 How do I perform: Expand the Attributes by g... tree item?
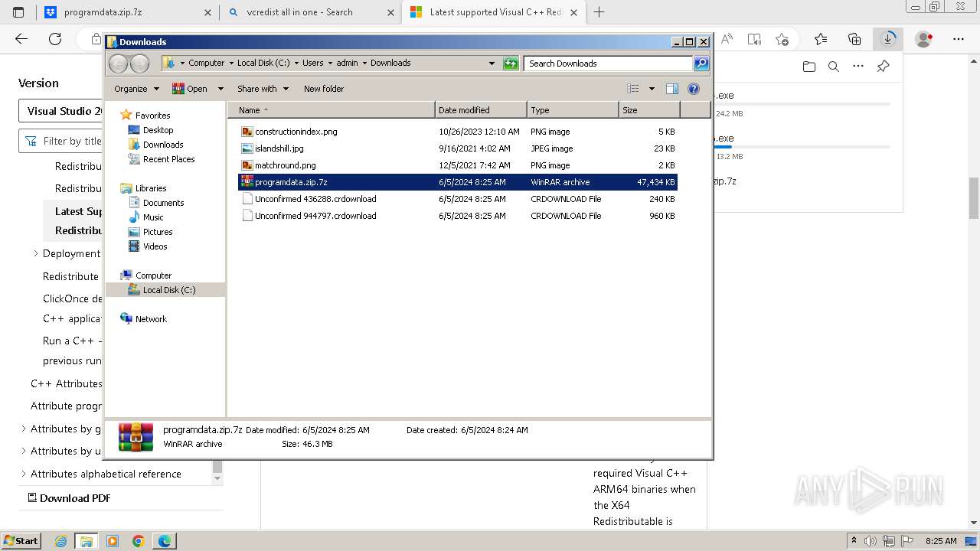[23, 429]
